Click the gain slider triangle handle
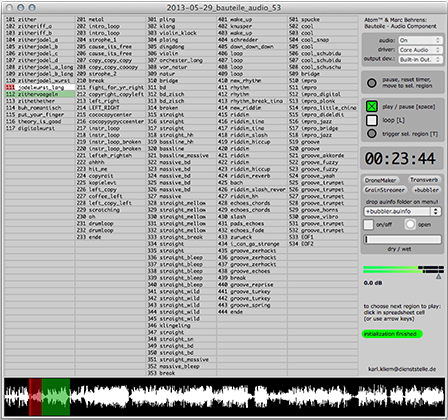The image size is (448, 420). (439, 276)
